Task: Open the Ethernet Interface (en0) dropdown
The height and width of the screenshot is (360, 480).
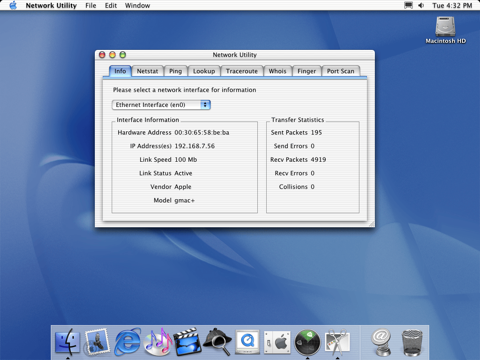Action: click(161, 105)
